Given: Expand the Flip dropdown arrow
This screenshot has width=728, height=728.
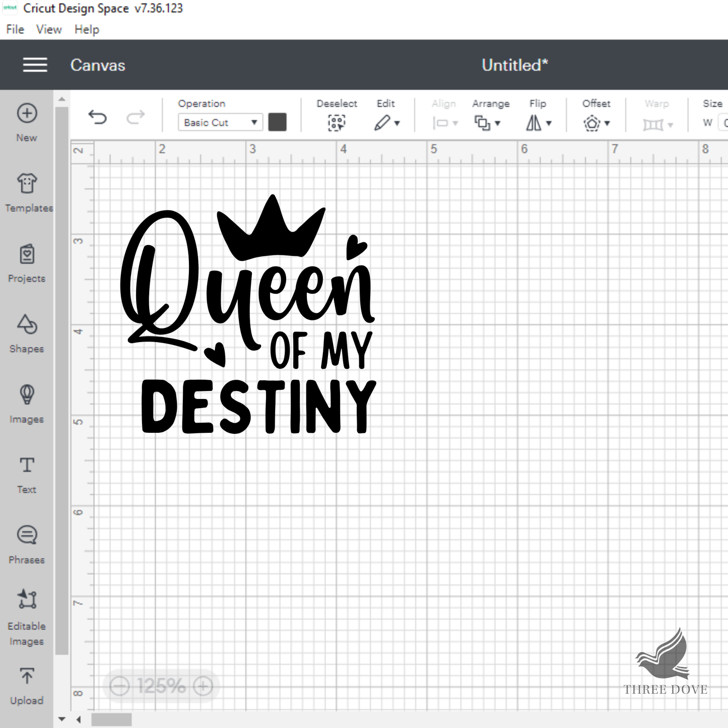Looking at the screenshot, I should [549, 123].
